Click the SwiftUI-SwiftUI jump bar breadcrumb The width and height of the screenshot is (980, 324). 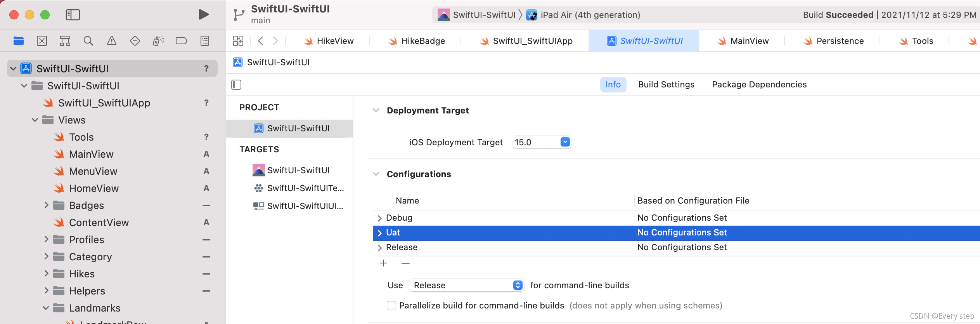[271, 62]
